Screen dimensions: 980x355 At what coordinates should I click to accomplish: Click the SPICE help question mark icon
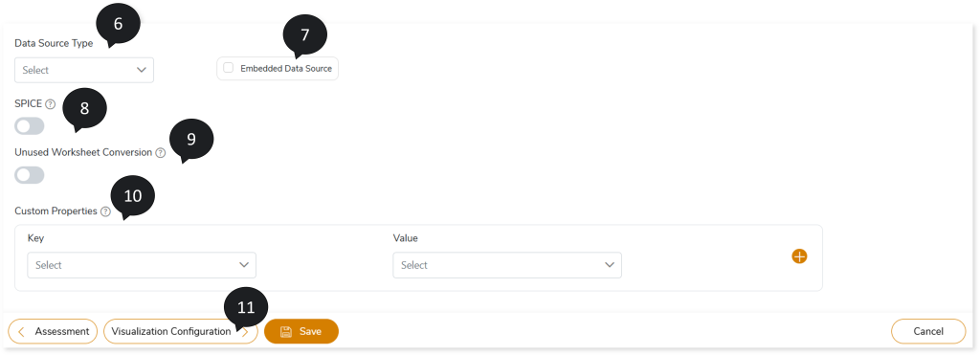pos(51,104)
